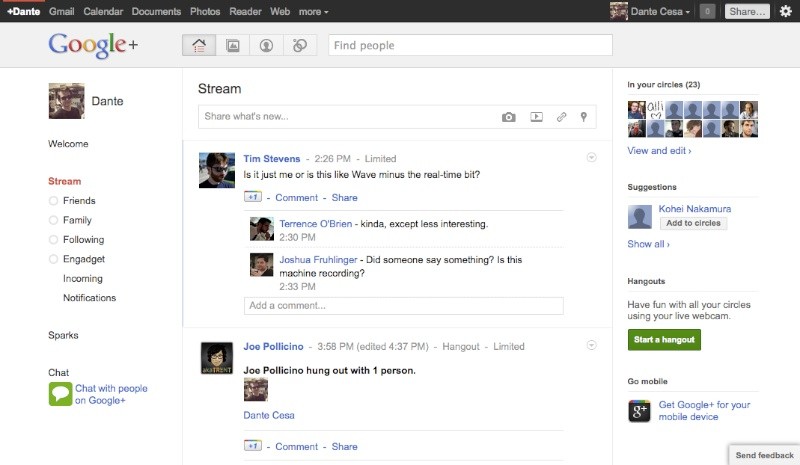
Task: Click Joshua Fruhlinger's comment avatar
Action: (262, 264)
